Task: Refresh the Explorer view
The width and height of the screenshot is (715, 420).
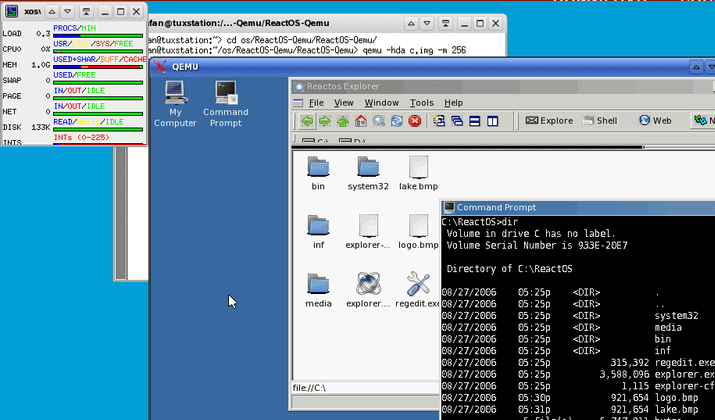Action: click(397, 121)
